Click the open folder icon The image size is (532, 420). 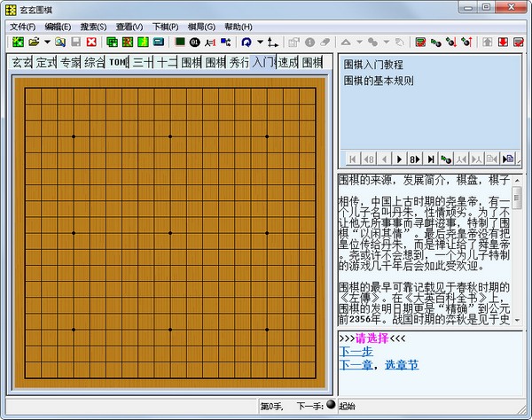(34, 42)
